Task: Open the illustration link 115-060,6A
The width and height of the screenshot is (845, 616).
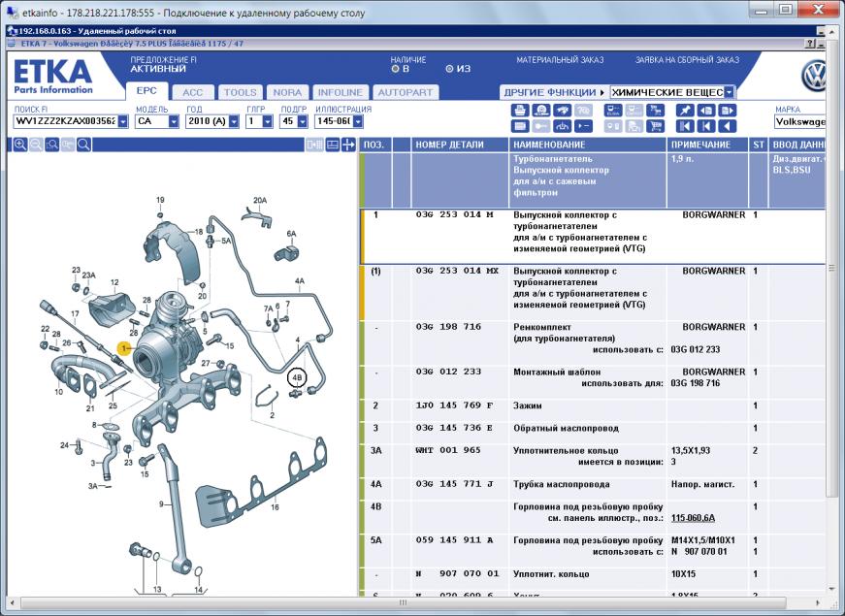Action: 693,518
